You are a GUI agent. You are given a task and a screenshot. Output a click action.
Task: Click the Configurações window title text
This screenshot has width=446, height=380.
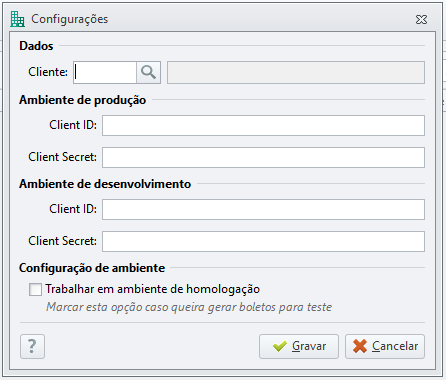click(70, 19)
